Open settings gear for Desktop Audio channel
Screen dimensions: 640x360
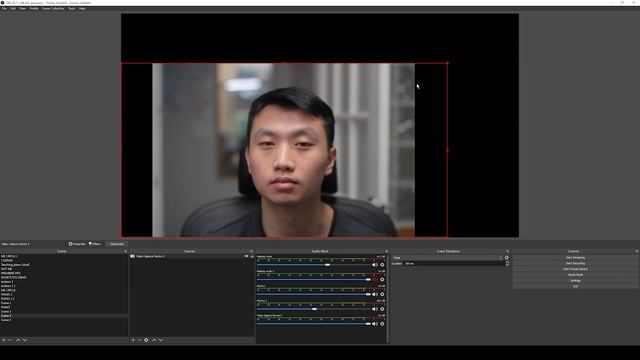click(382, 265)
